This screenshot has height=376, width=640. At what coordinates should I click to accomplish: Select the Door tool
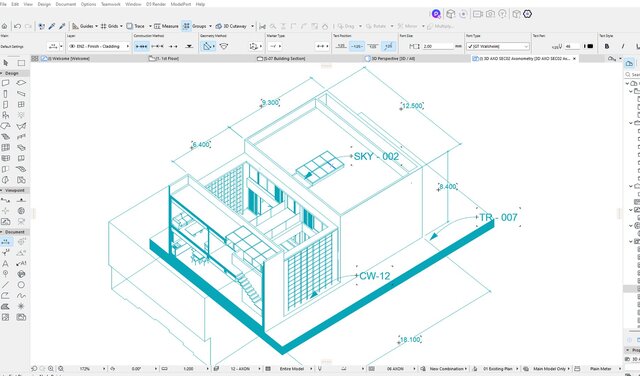click(x=5, y=105)
